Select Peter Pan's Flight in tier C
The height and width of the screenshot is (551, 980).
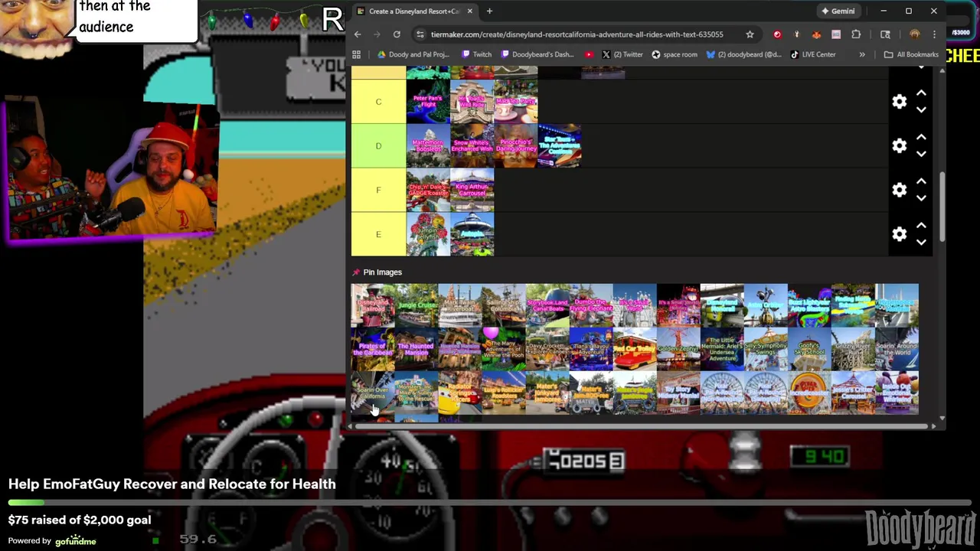pos(428,102)
